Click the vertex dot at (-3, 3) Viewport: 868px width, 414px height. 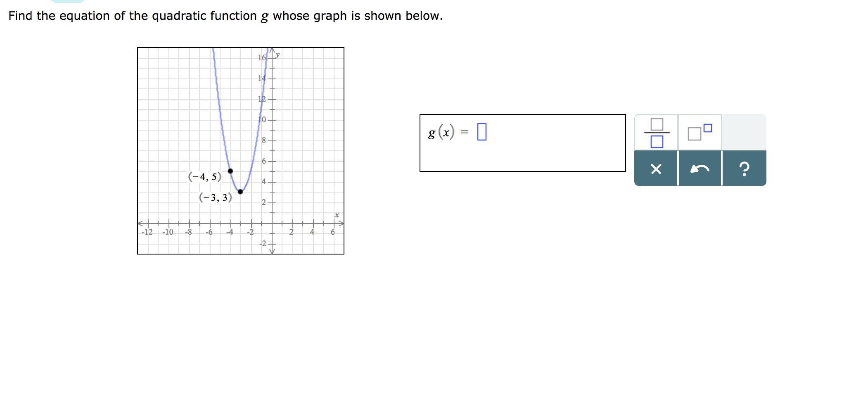point(240,192)
